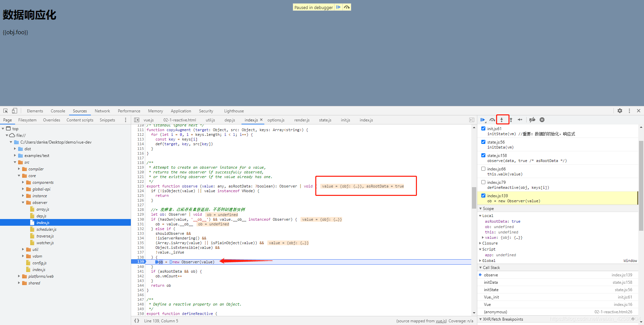Uncheck the state.js:158 breakpoint
The height and width of the screenshot is (325, 644).
pos(483,155)
